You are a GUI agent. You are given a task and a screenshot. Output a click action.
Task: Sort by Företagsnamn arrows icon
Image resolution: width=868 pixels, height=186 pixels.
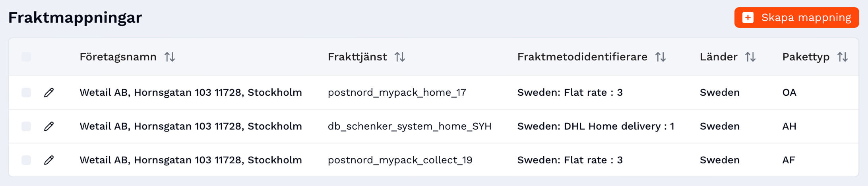tap(170, 57)
